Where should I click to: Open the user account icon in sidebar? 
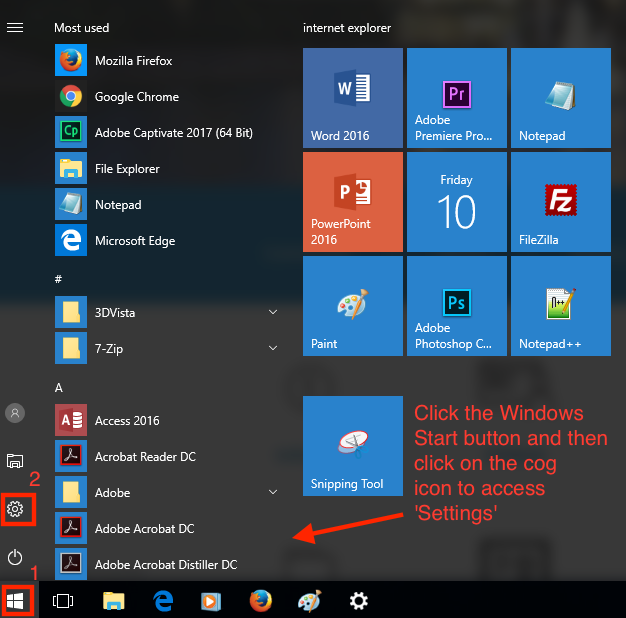(x=15, y=413)
